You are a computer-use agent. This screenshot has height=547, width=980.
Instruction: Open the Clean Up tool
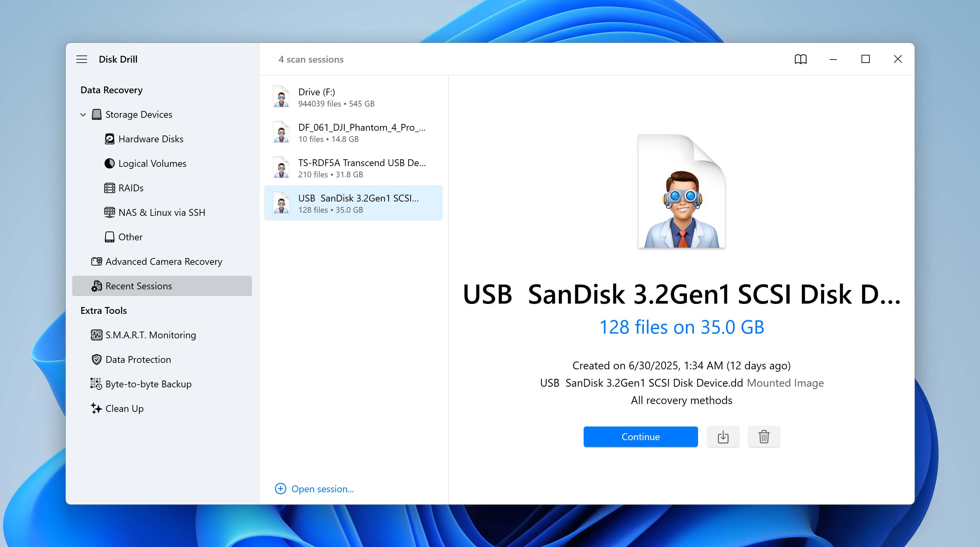point(124,408)
